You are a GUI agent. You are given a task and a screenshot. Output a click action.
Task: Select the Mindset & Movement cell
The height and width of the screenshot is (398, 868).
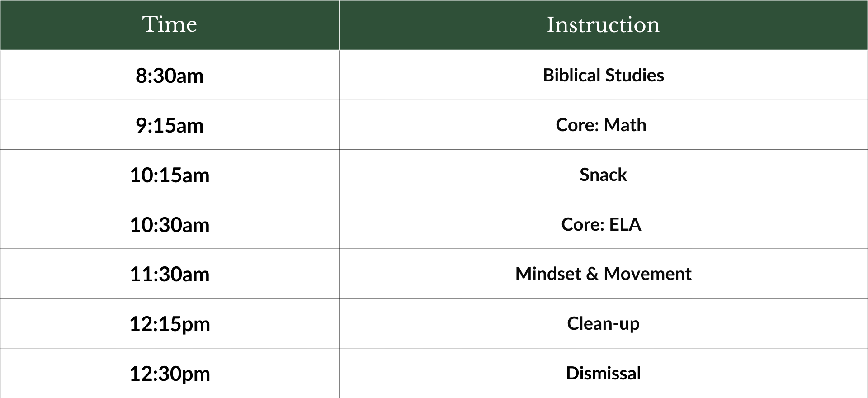[603, 274]
